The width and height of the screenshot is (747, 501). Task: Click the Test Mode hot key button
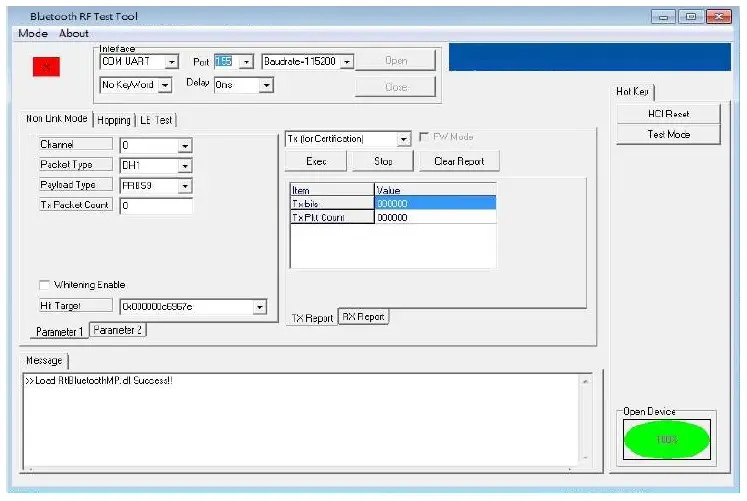tap(668, 134)
